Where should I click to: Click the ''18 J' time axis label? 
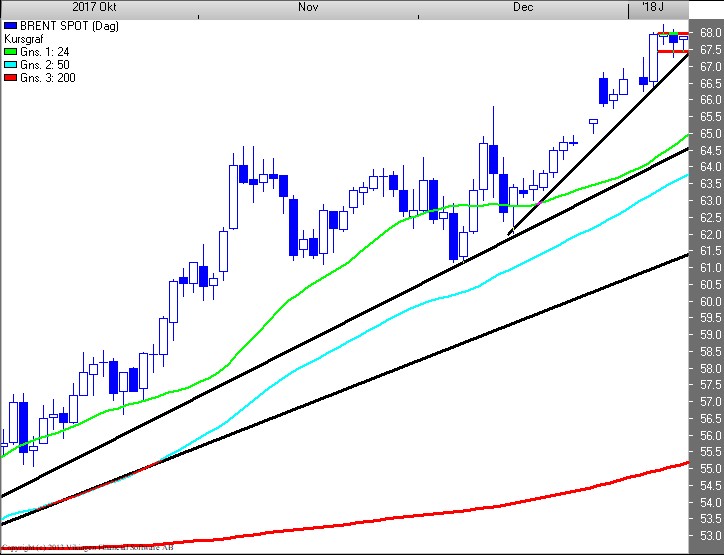coord(653,7)
